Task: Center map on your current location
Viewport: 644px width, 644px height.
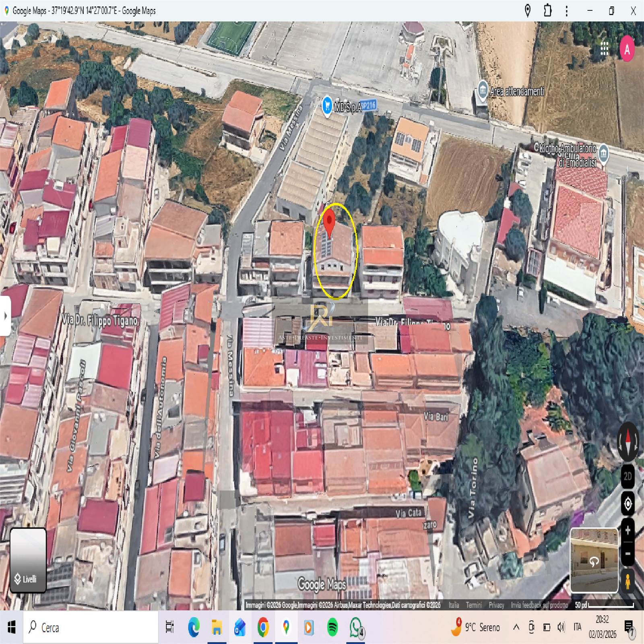Action: click(627, 504)
